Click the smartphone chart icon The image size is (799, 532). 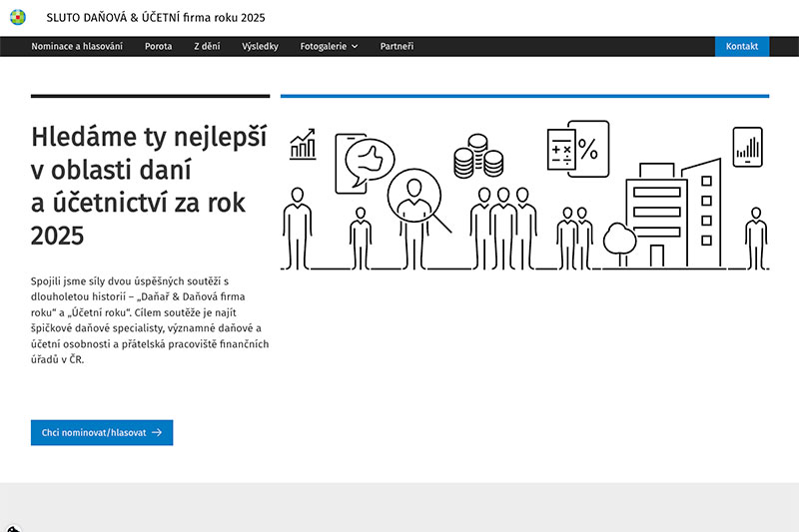[x=747, y=147]
